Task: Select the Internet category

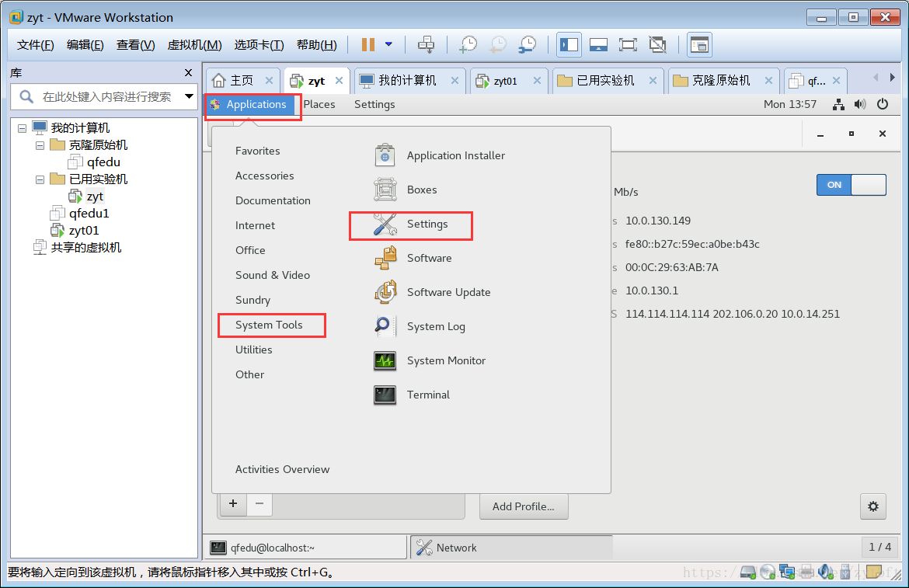Action: pos(255,225)
